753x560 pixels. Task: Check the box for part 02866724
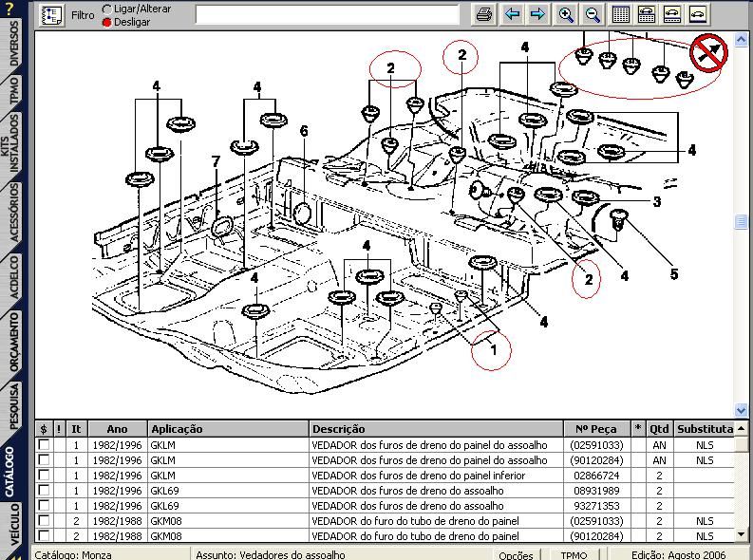[x=44, y=475]
